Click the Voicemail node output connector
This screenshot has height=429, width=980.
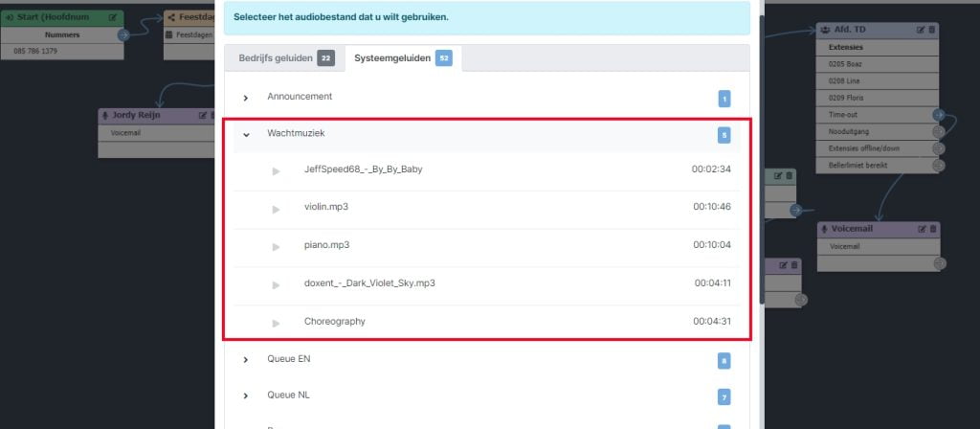(940, 263)
